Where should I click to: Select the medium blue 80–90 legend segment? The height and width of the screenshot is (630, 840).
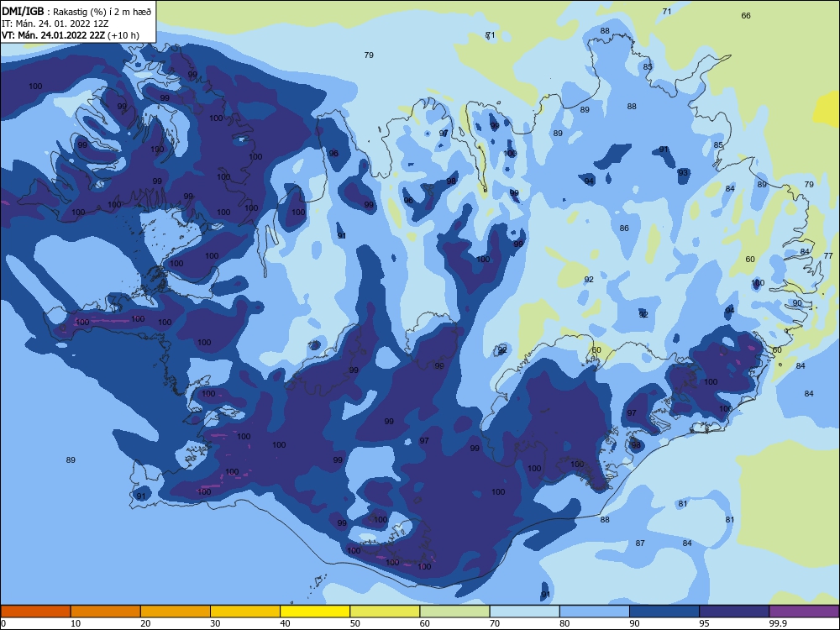pyautogui.click(x=594, y=612)
